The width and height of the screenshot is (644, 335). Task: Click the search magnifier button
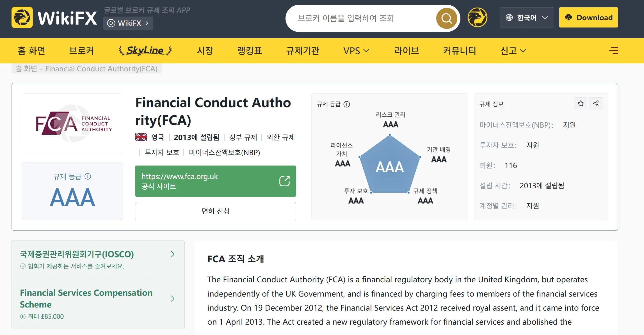coord(446,18)
